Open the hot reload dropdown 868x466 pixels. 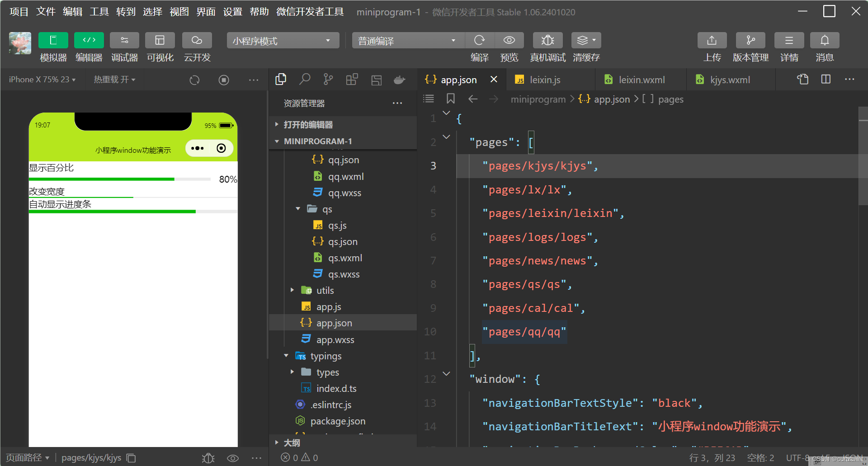point(114,80)
